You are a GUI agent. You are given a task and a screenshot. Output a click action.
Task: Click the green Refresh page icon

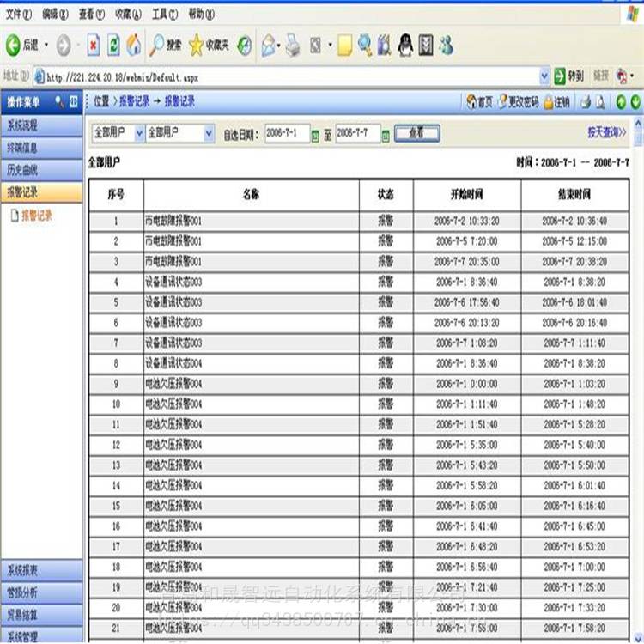[x=113, y=45]
